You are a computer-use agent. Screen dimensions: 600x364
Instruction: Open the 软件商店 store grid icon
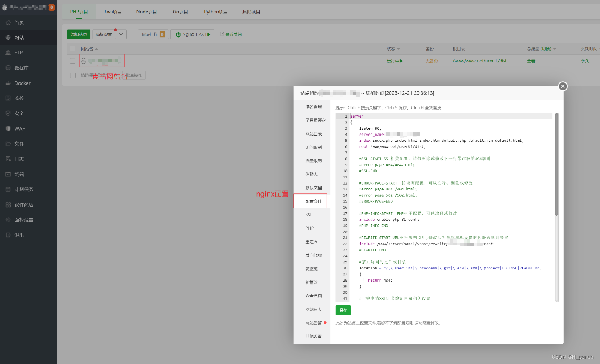[8, 205]
